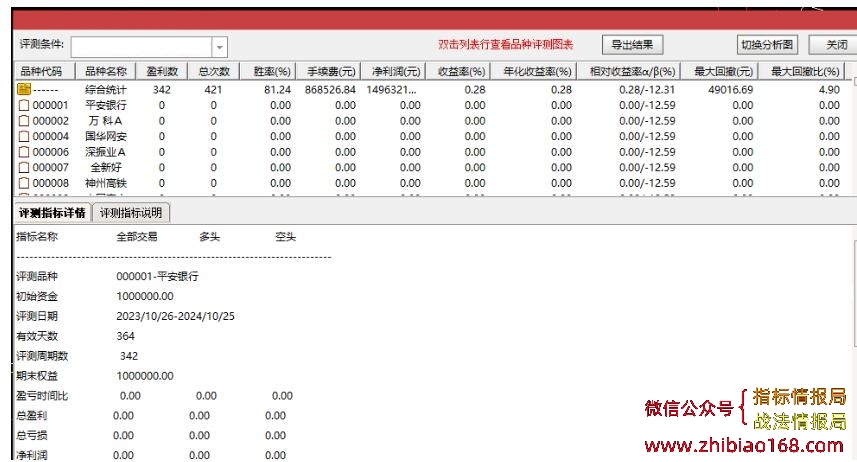The width and height of the screenshot is (857, 462).
Task: Click the 全部交易 column label
Action: tap(137, 237)
